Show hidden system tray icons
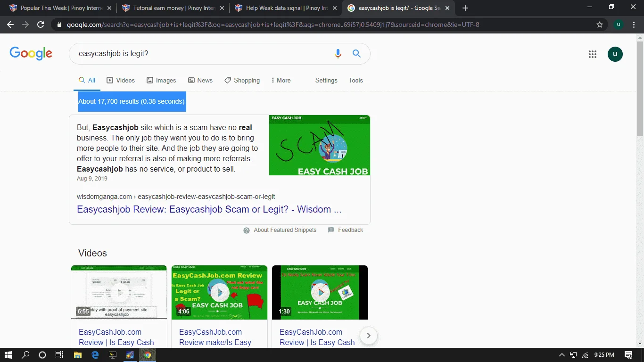644x362 pixels. coord(561,355)
